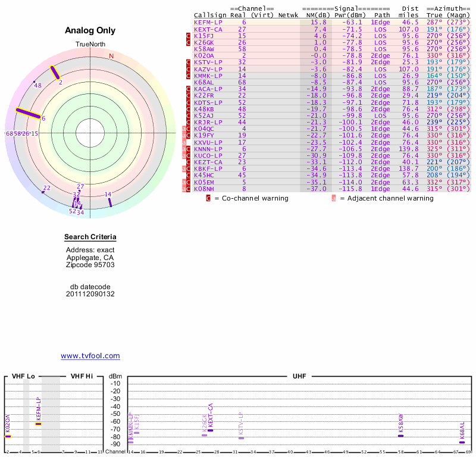476x457 pixels.
Task: Click channel 14 marker on radar plot
Action: point(110,202)
